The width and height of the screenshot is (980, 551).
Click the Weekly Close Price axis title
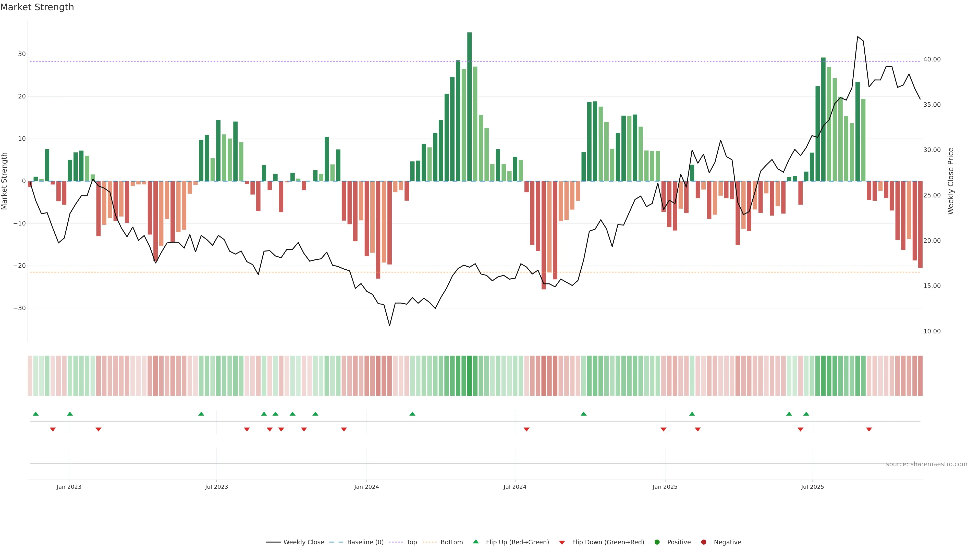tap(951, 181)
